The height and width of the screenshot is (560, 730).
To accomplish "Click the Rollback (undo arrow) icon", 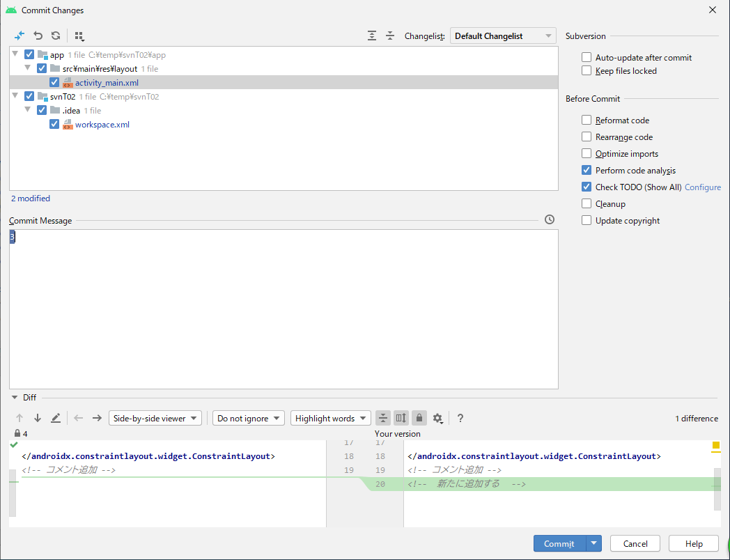I will pyautogui.click(x=38, y=36).
